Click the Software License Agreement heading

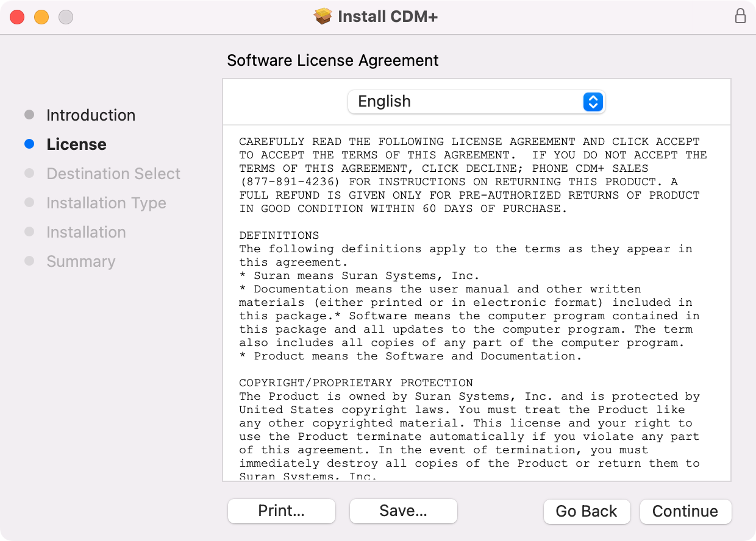click(332, 61)
